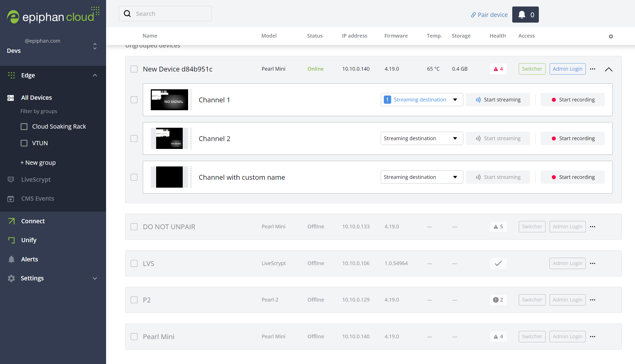Expand the Settings menu section

[95, 278]
